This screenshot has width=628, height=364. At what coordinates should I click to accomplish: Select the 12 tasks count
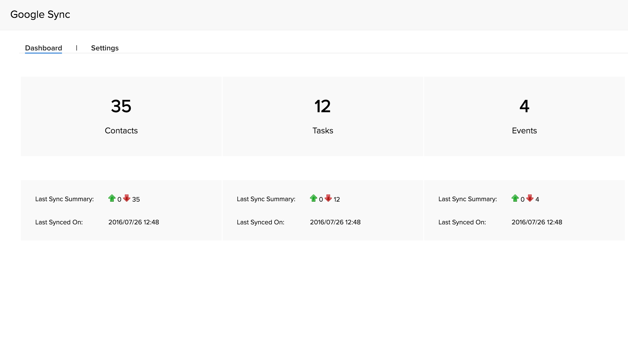click(323, 106)
